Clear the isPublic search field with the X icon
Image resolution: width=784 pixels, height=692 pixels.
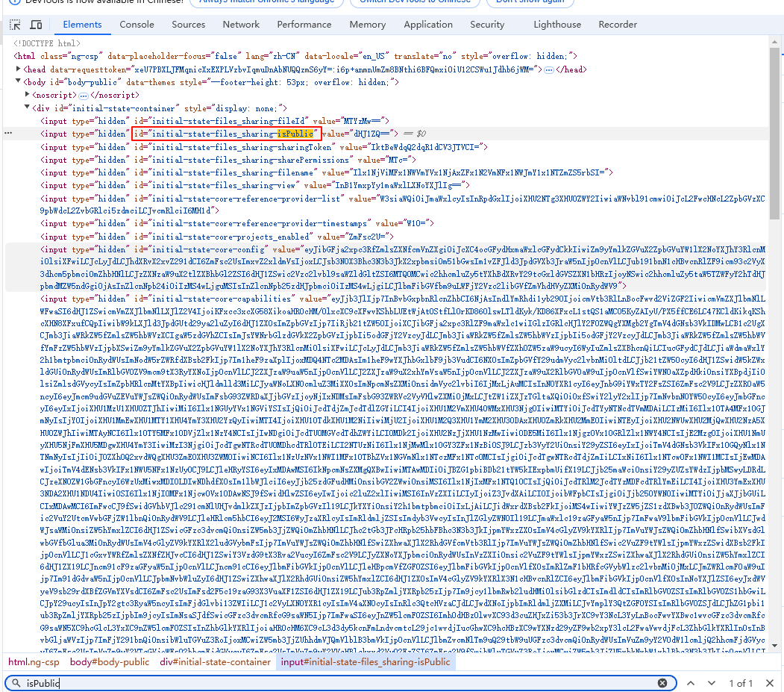[662, 683]
